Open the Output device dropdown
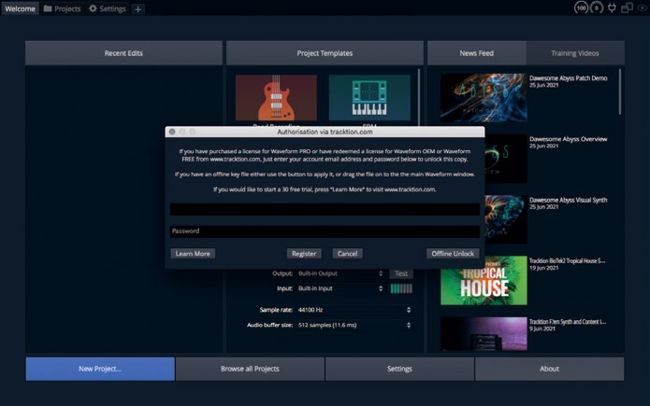This screenshot has width=650, height=406. 340,274
